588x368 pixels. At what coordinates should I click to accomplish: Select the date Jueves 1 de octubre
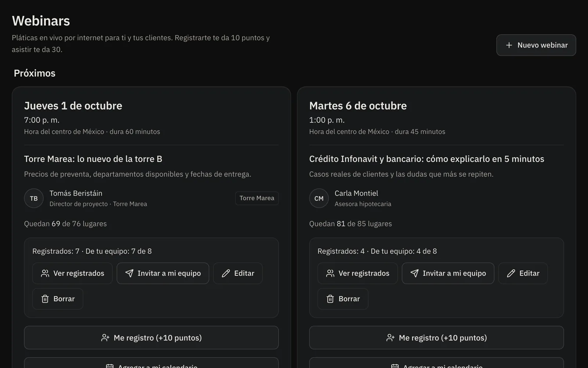[73, 106]
